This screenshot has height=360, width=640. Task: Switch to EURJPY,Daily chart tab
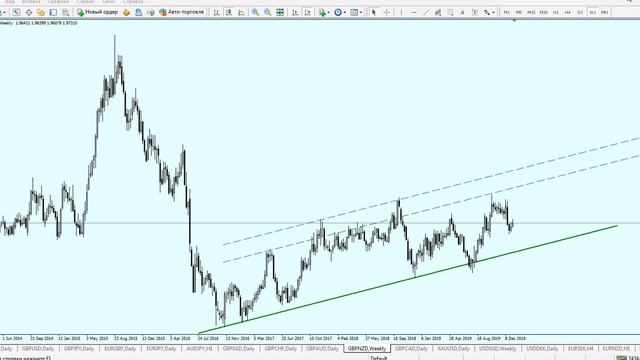pyautogui.click(x=161, y=349)
